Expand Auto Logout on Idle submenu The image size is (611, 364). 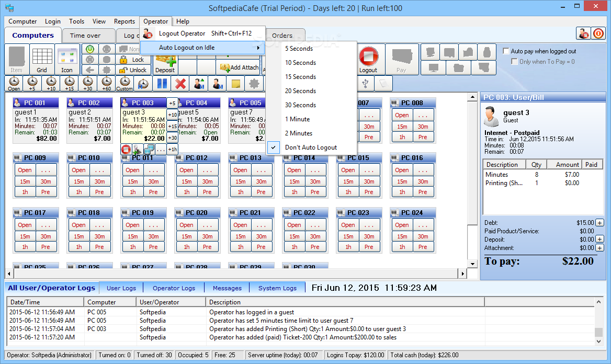pos(202,48)
